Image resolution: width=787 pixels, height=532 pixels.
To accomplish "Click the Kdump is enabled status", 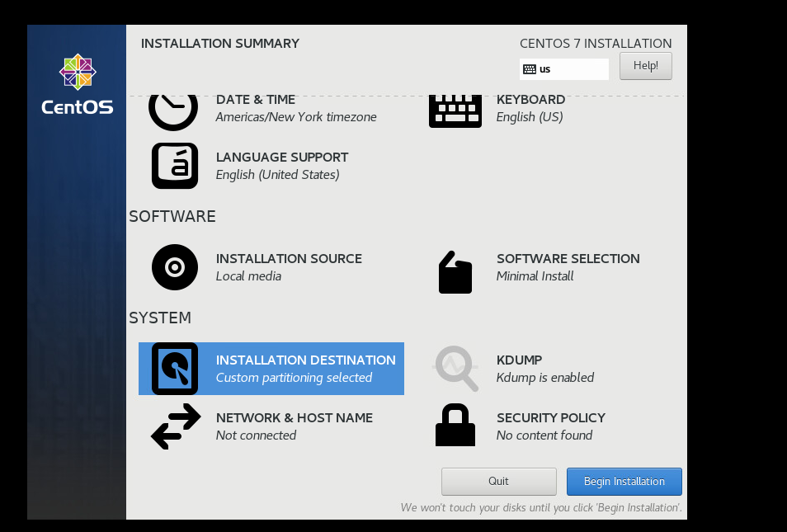I will click(x=545, y=378).
